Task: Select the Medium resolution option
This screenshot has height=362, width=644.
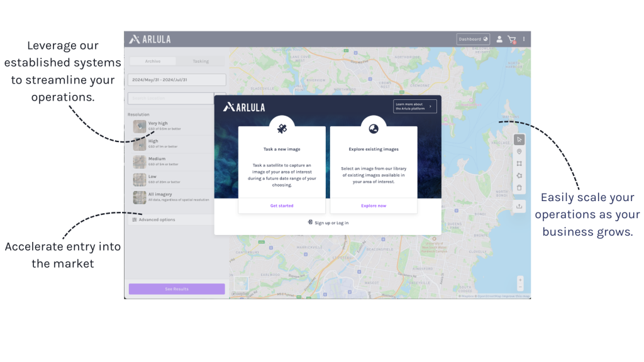Action: pos(157,162)
